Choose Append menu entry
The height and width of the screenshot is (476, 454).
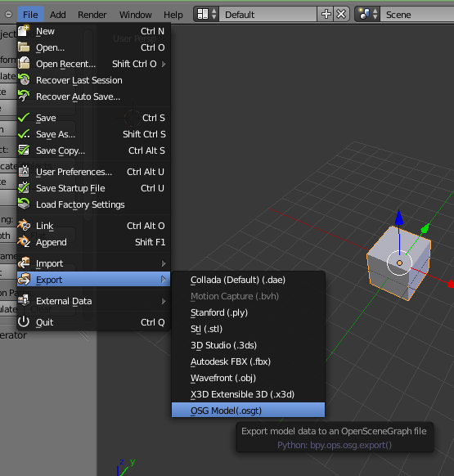pyautogui.click(x=93, y=242)
